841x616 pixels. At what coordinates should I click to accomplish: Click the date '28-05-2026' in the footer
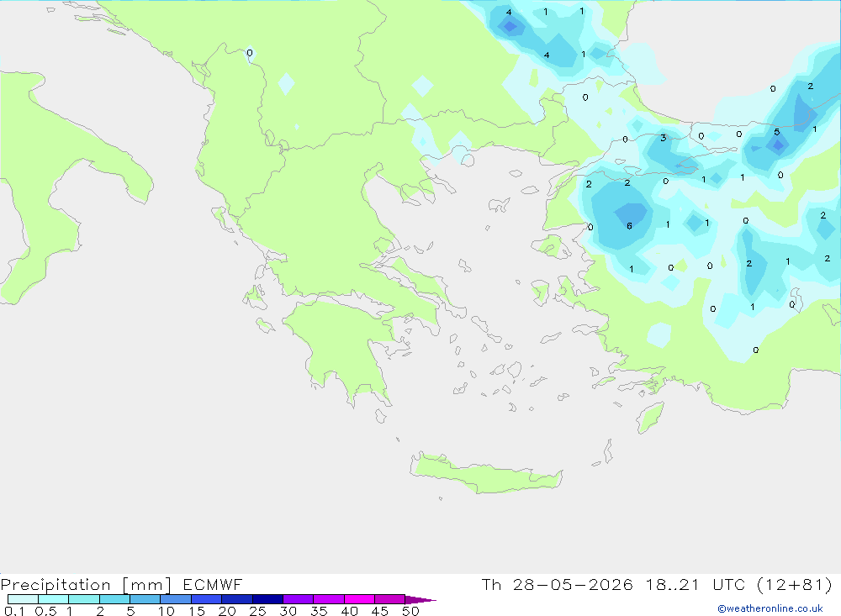pyautogui.click(x=572, y=584)
